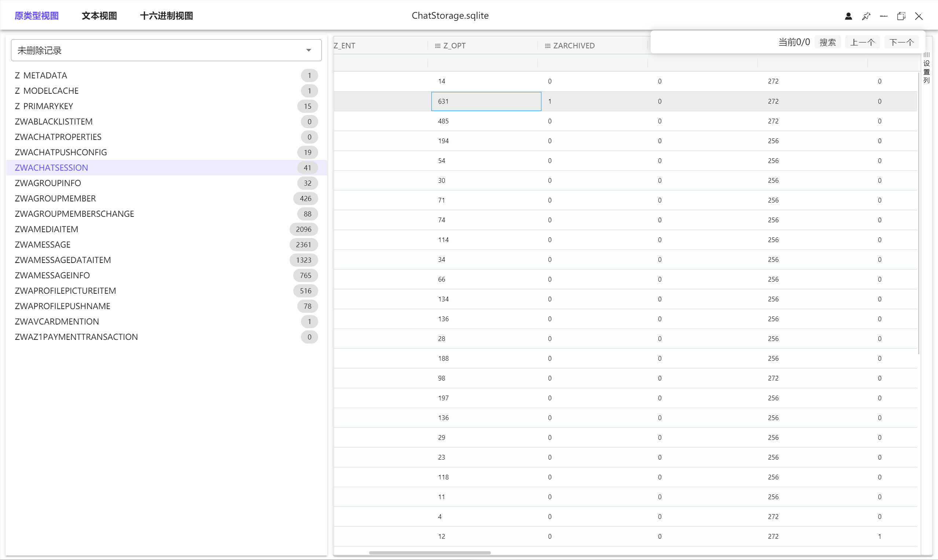
Task: Click the 上一个 previous result button
Action: [x=862, y=42]
